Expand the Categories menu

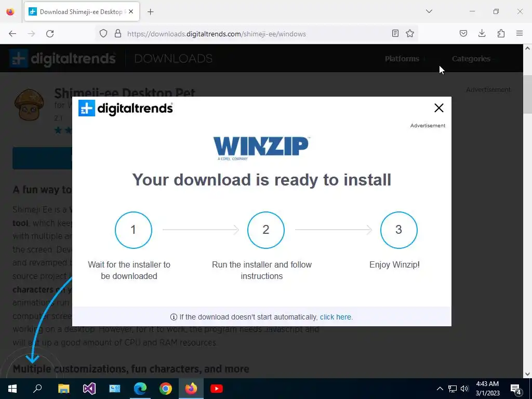click(471, 59)
